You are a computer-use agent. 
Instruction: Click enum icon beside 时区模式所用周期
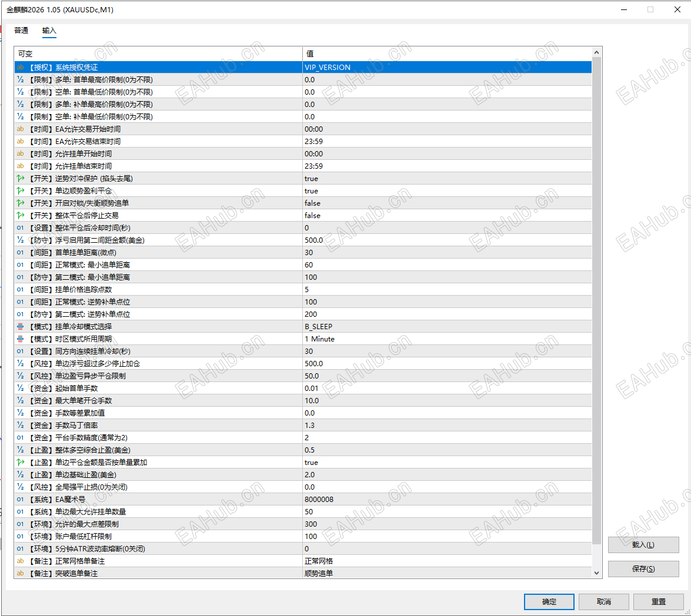click(x=20, y=339)
